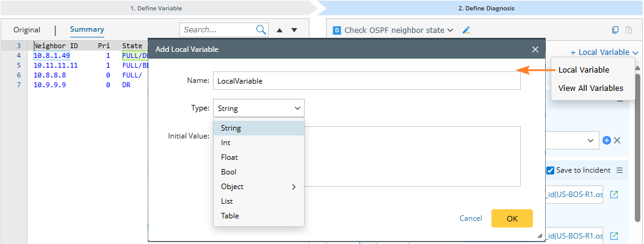
Task: Open the first external link icon
Action: pos(615,195)
